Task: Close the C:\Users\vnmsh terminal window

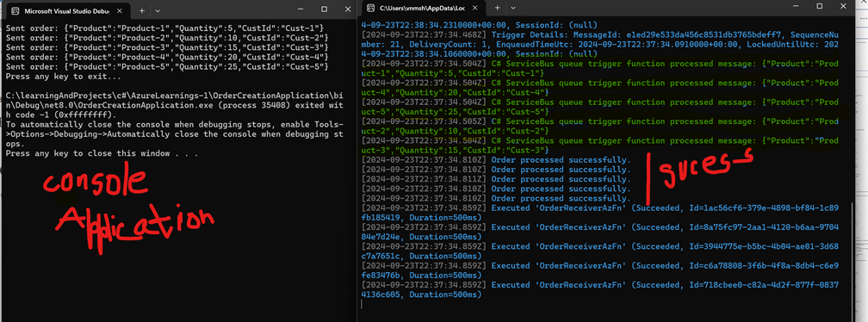Action: click(x=843, y=6)
